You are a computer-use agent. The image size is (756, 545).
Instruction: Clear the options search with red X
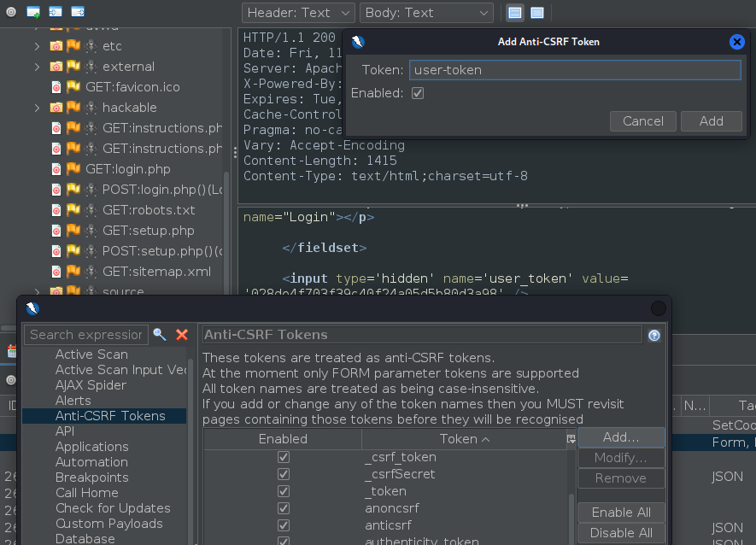[182, 335]
